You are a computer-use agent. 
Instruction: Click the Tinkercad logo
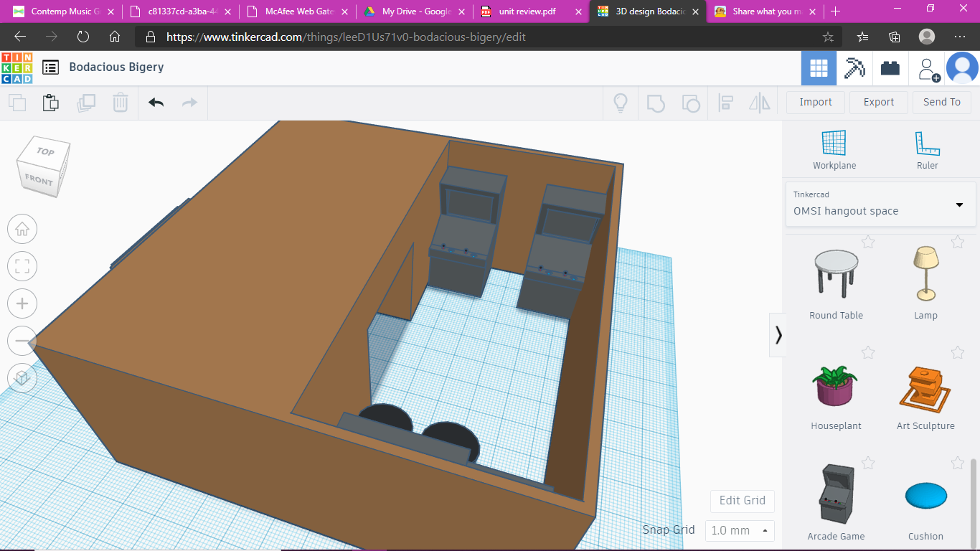17,68
